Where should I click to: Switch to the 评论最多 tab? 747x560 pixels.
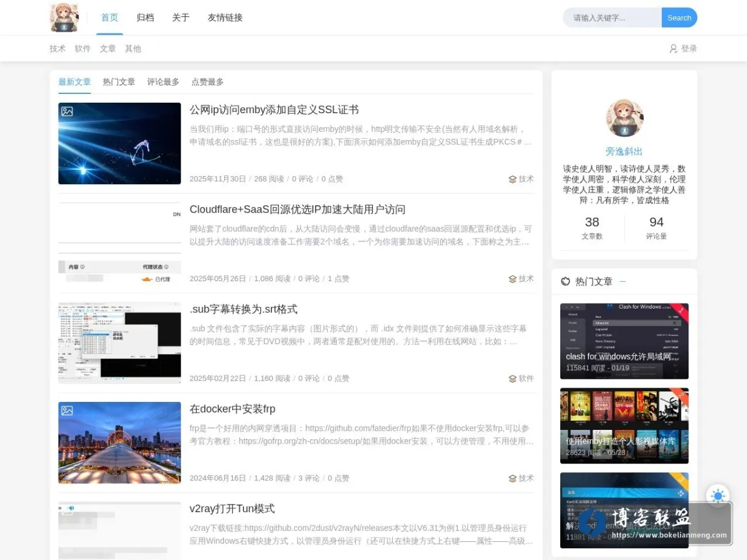click(163, 82)
